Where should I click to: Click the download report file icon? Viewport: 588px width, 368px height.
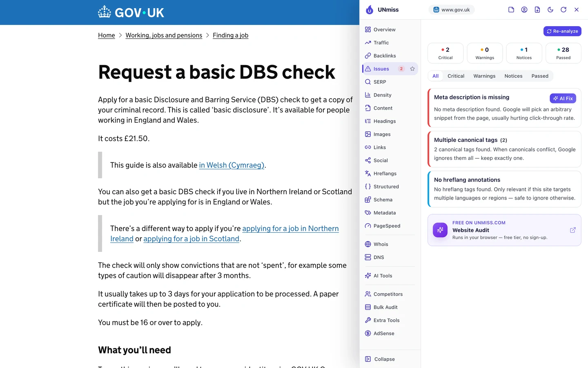point(537,10)
